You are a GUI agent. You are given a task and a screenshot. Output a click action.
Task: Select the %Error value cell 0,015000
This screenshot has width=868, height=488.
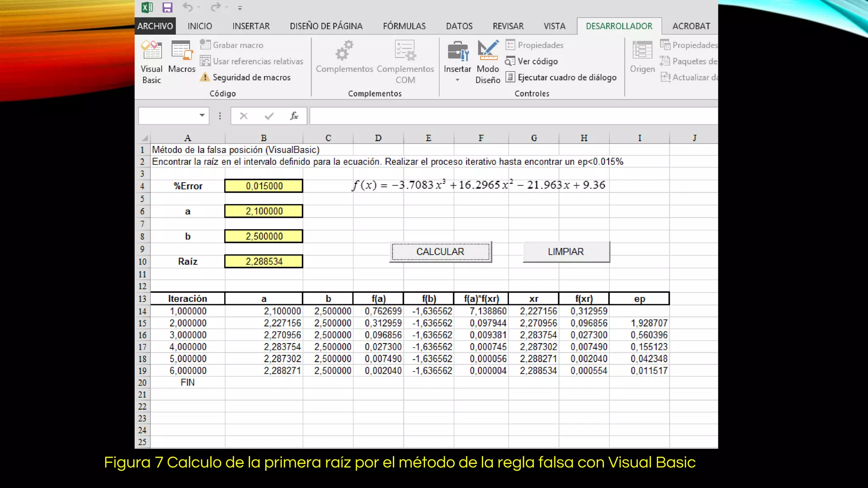pyautogui.click(x=264, y=186)
